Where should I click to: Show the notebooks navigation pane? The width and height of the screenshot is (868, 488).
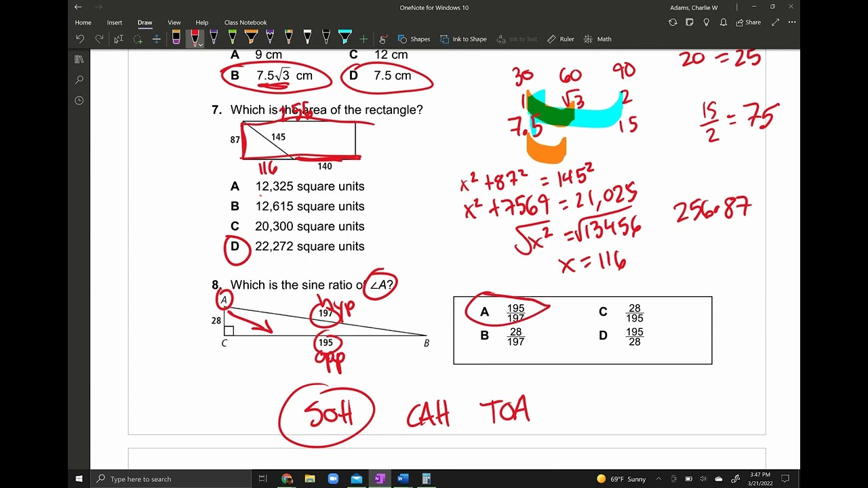click(79, 60)
